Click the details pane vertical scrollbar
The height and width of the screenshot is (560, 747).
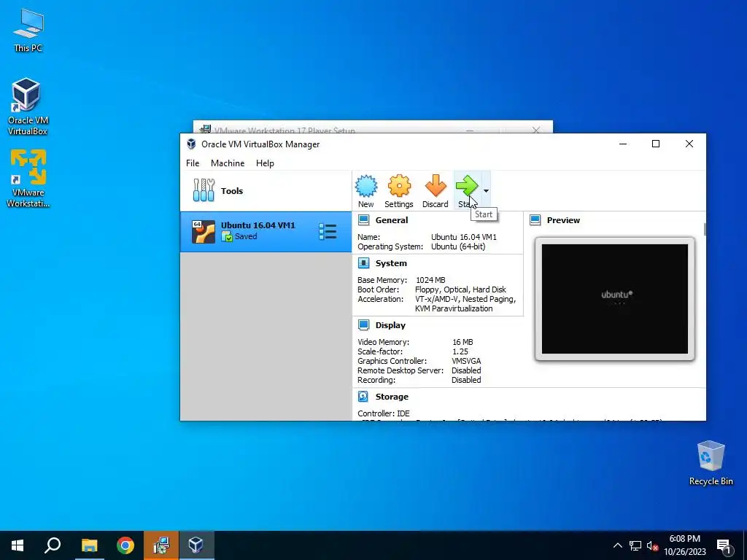[705, 228]
